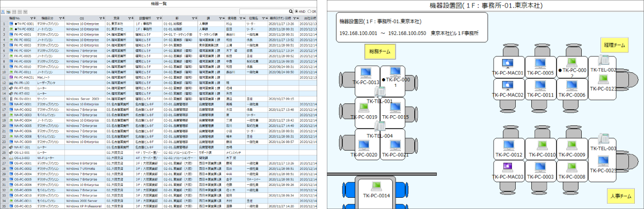Select the AND search radio button
Viewport: 644px width, 209px height.
[298, 11]
